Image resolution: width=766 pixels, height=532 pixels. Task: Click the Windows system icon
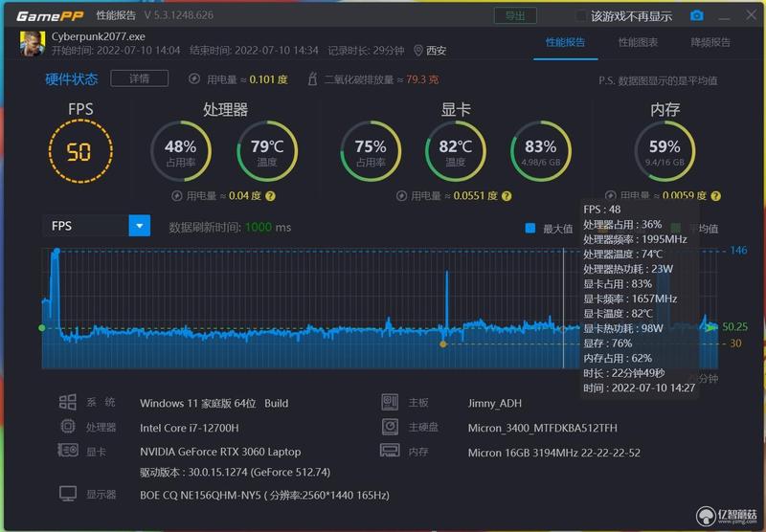(x=67, y=402)
